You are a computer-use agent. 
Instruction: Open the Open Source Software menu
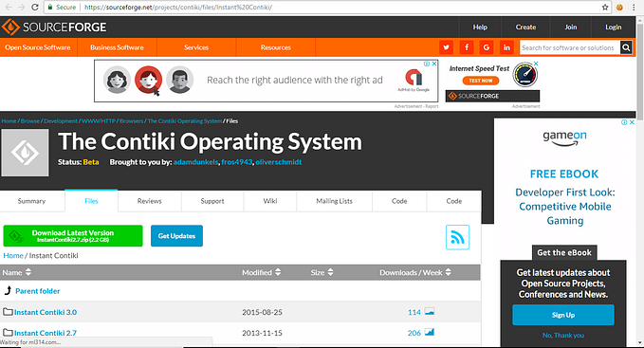tap(38, 47)
